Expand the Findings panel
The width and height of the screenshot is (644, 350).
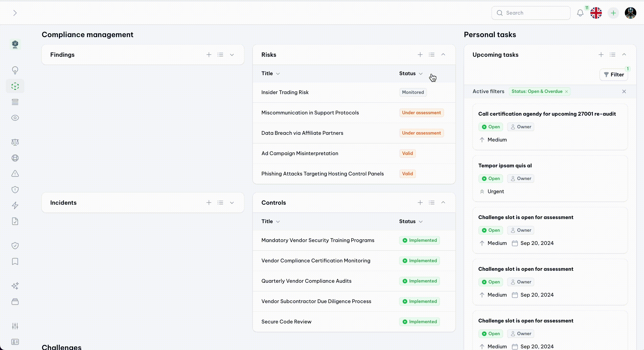click(x=232, y=55)
